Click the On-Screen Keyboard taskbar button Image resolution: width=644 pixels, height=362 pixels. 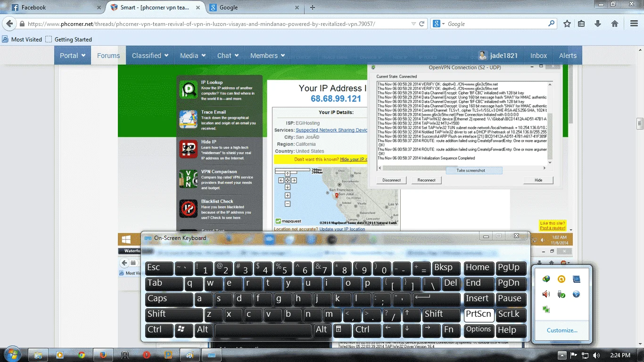click(x=212, y=355)
